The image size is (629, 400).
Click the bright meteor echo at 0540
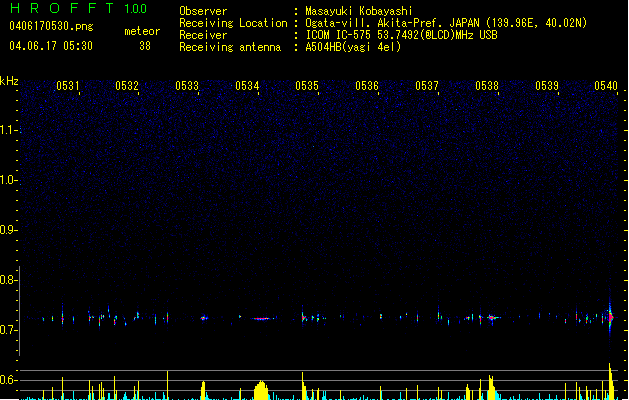(x=610, y=317)
